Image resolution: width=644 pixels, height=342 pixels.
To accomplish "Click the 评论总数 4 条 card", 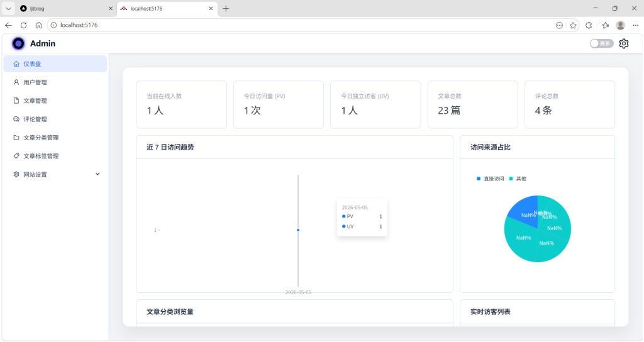I will (570, 104).
